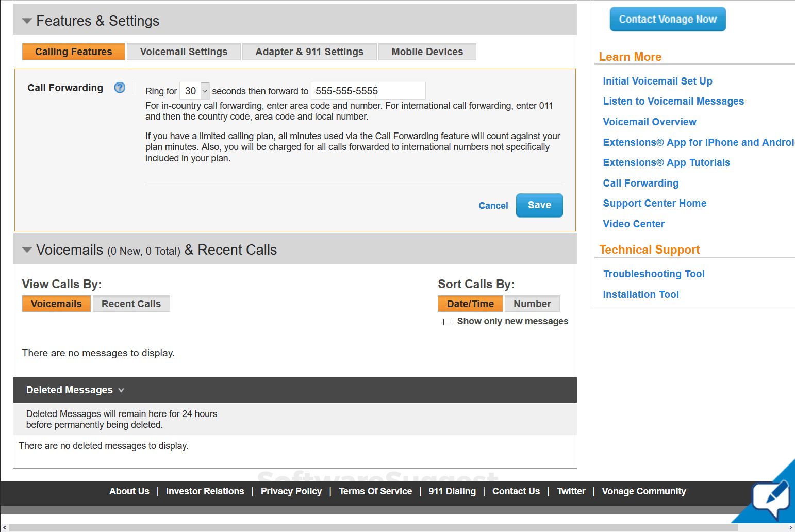795x532 pixels.
Task: Open Privacy Policy footer link
Action: 291,491
